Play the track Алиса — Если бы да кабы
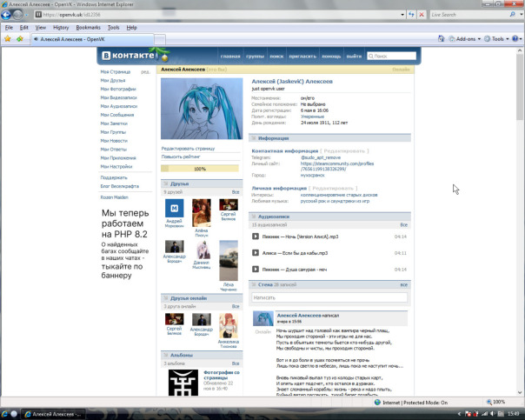Viewport: 525px width, 420px height. 256,252
